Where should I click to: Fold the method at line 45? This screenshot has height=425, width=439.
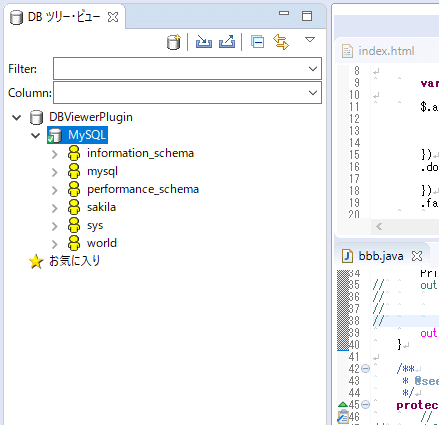point(366,405)
